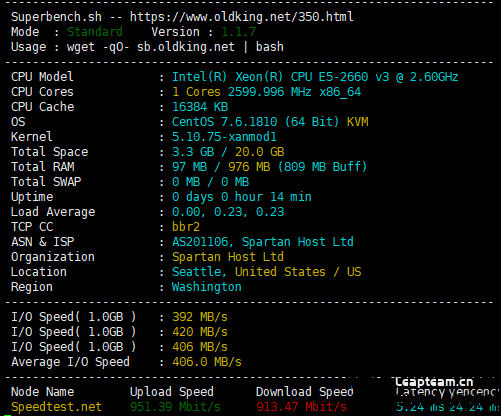Click the '913.47 Mbit/s' download value
501x416 pixels.
point(301,407)
